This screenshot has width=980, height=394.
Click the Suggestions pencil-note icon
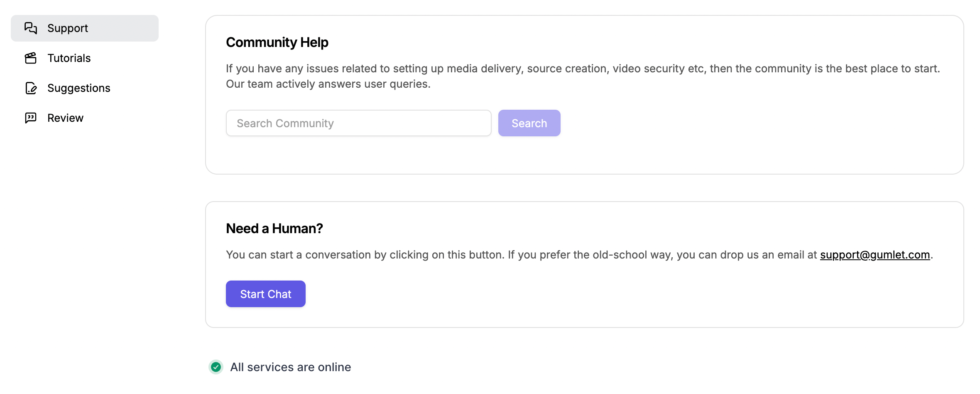(x=31, y=88)
